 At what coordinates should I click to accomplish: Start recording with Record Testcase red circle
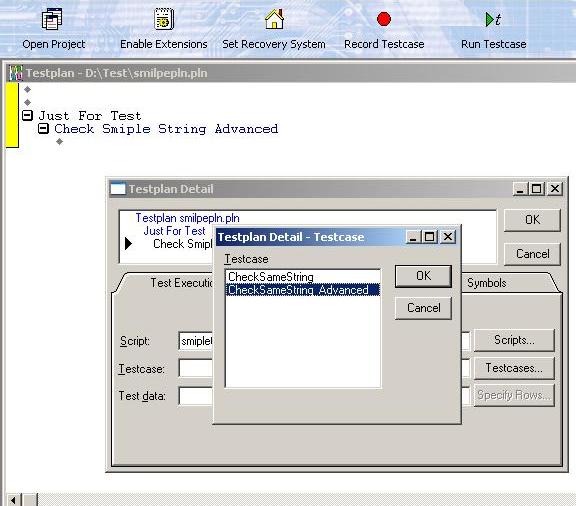point(384,19)
